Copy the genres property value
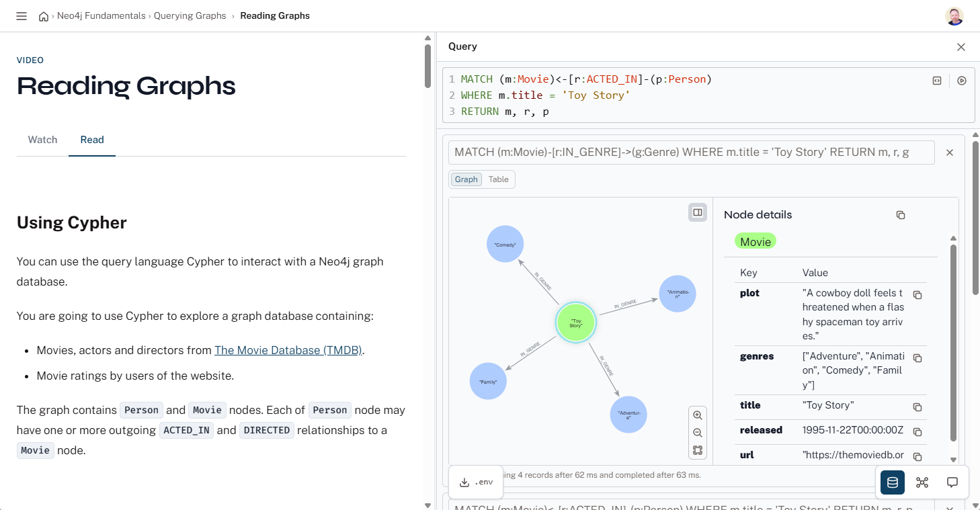Image resolution: width=980 pixels, height=510 pixels. coord(917,358)
